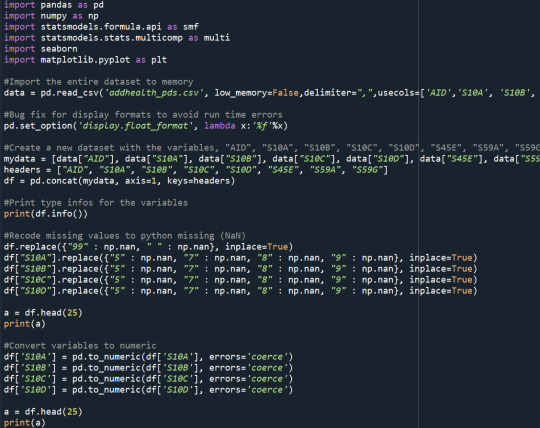
Task: Click the 'display.float_format' string
Action: click(135, 126)
